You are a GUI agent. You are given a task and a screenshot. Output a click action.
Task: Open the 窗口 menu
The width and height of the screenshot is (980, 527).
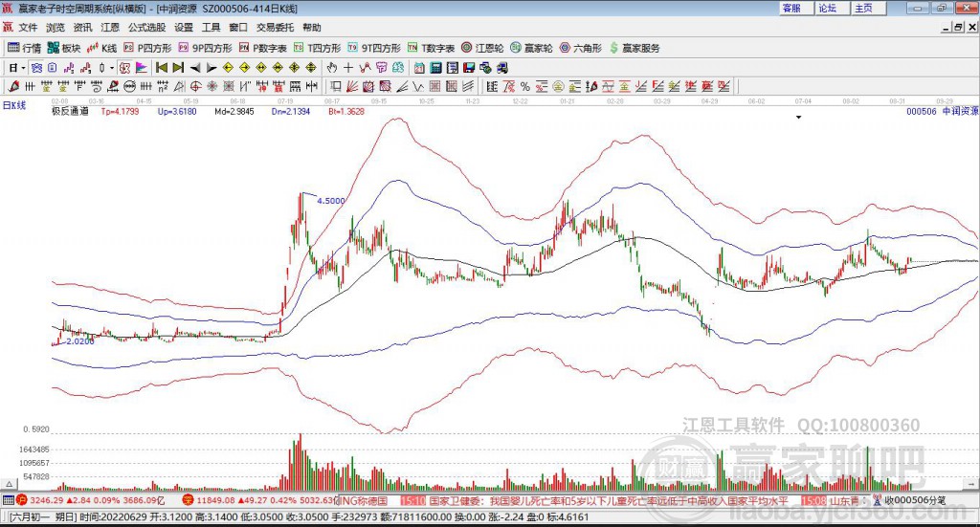(x=238, y=28)
